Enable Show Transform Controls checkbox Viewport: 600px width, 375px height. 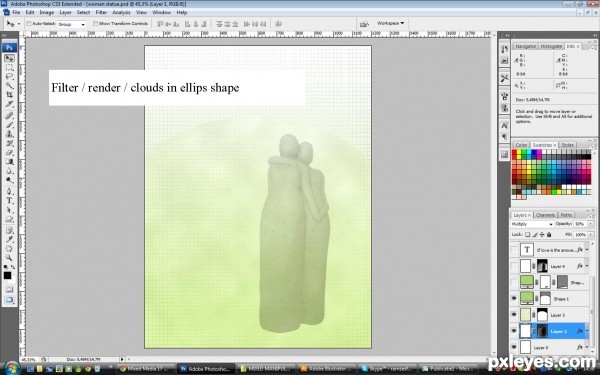95,24
